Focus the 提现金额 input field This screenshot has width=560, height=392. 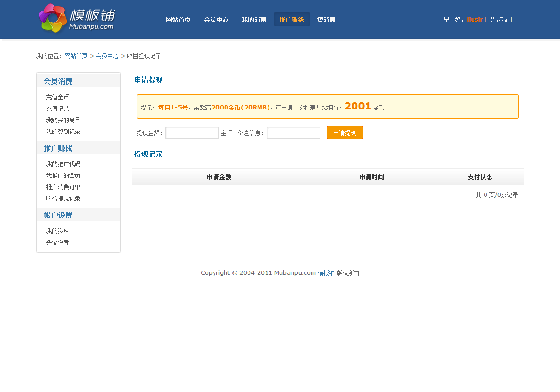192,133
